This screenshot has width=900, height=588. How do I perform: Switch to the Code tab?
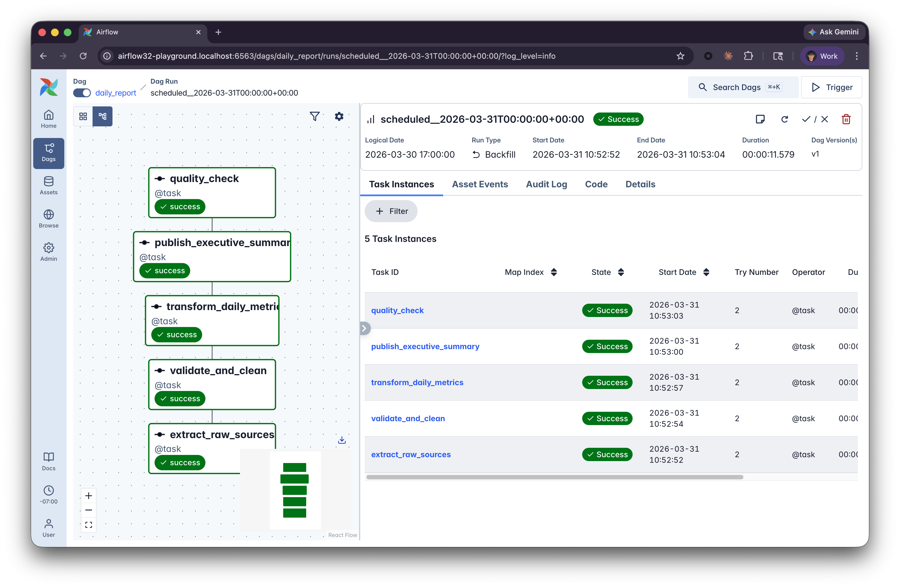point(596,184)
